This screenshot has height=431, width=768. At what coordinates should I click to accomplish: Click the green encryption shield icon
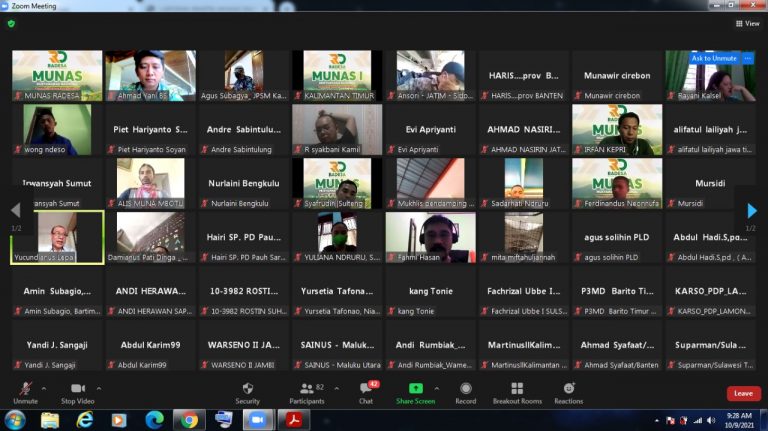[x=11, y=23]
